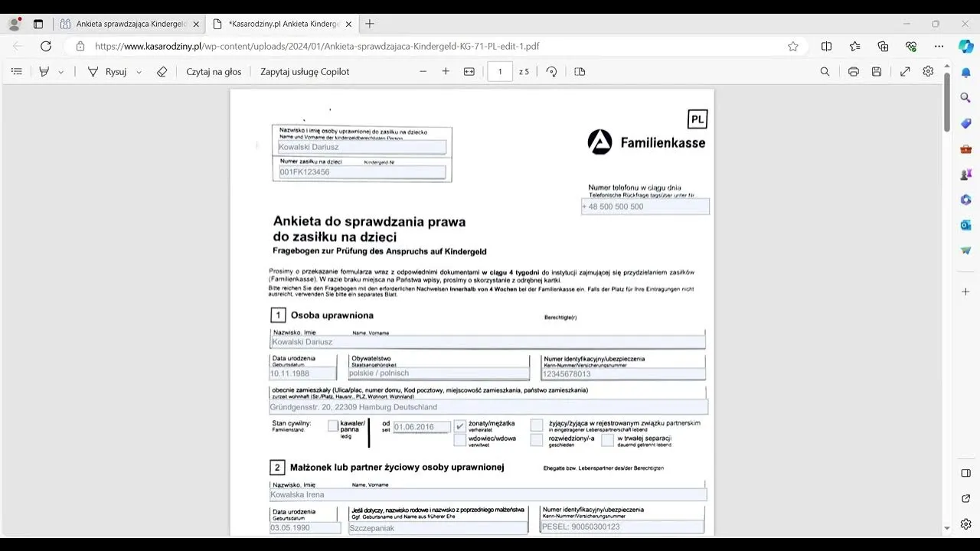
Task: Open the tab actions menu icon
Action: [38, 24]
